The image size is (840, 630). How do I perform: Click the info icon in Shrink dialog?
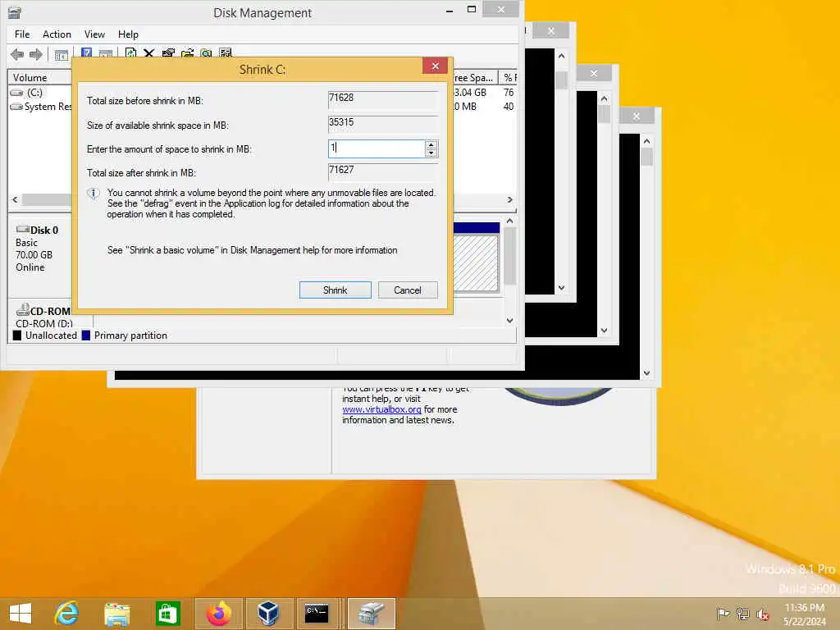(x=94, y=194)
